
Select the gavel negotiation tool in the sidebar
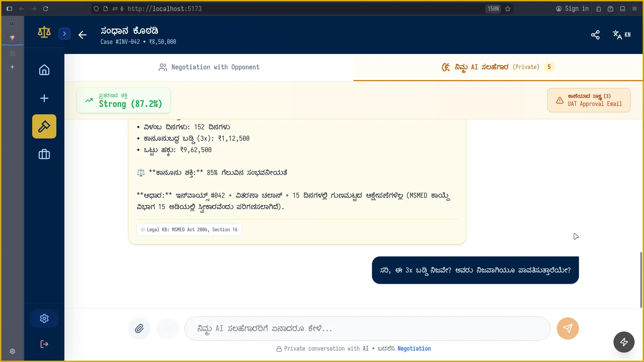44,126
